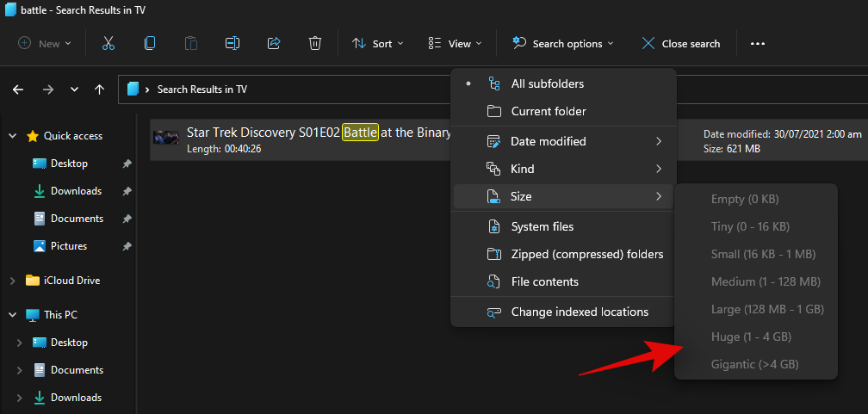This screenshot has height=414, width=868.
Task: Open the View dropdown
Action: coord(455,43)
